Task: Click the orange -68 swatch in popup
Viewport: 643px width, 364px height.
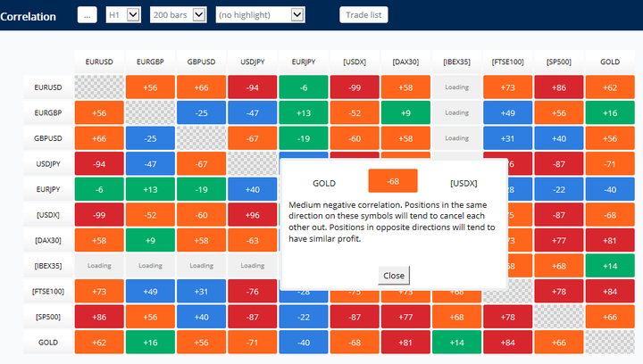Action: (x=392, y=182)
